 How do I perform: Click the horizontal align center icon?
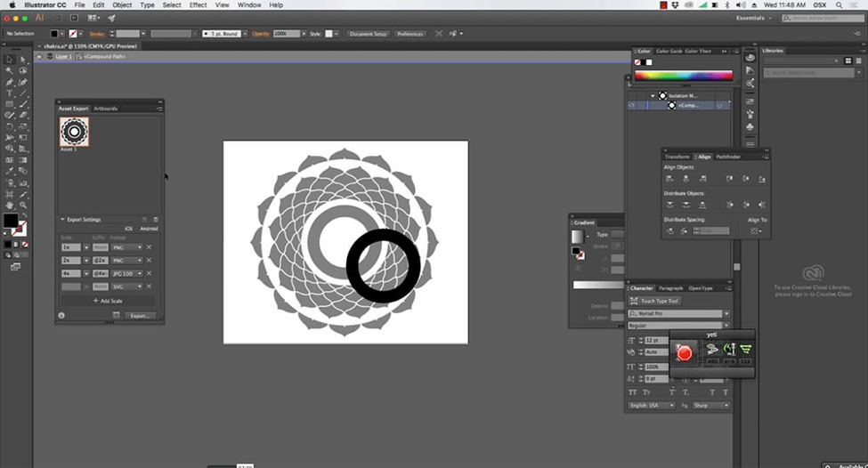[x=685, y=179]
